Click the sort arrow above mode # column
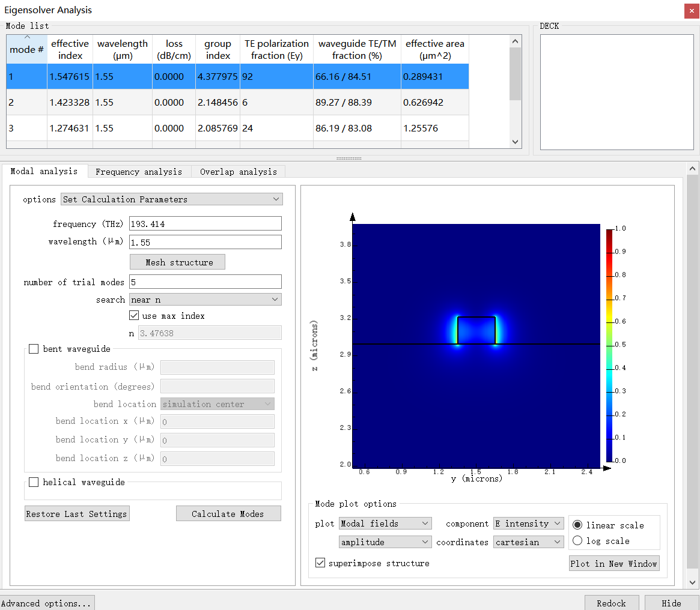The image size is (700, 610). [x=27, y=38]
